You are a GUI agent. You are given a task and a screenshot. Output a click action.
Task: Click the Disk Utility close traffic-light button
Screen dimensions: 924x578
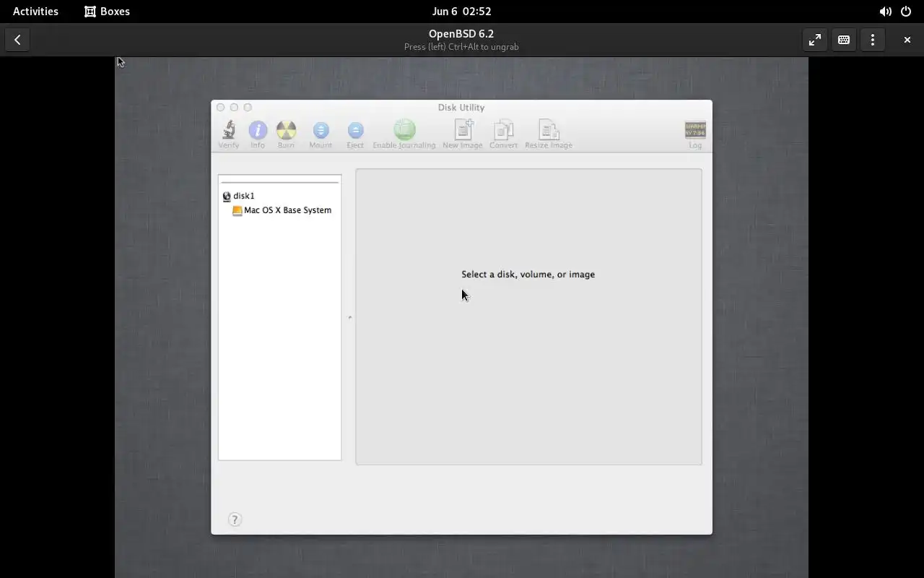click(221, 107)
